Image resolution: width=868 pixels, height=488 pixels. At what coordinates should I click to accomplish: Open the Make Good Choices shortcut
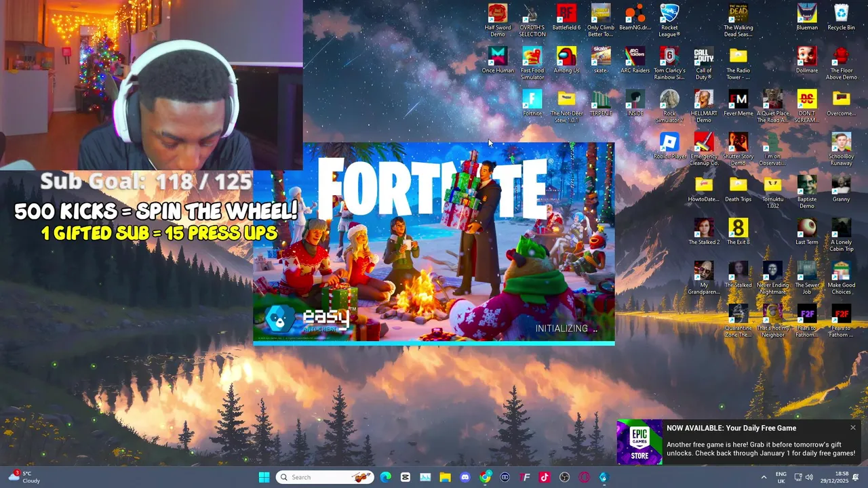841,278
